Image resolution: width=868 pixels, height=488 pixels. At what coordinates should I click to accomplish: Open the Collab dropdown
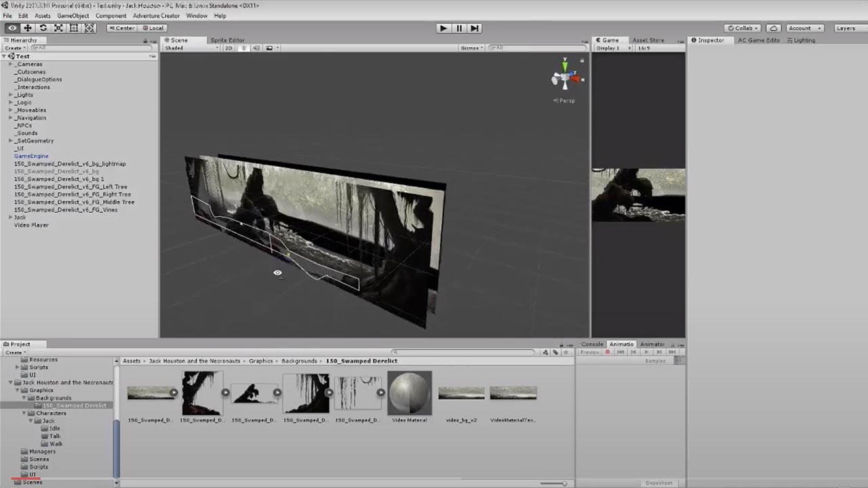pos(744,28)
